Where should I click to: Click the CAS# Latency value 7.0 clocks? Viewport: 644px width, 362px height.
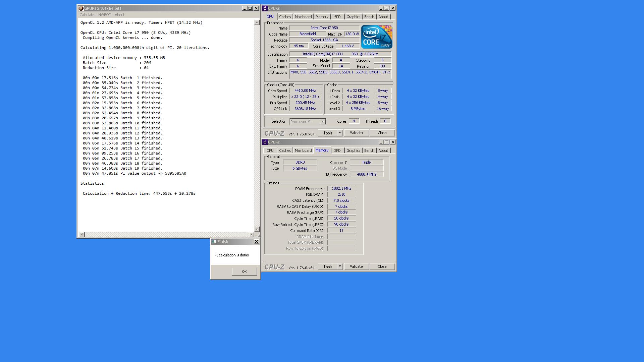pyautogui.click(x=341, y=200)
